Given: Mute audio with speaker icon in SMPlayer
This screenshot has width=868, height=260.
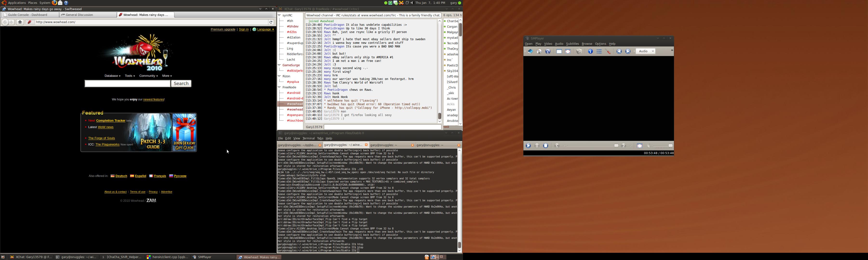Looking at the screenshot, I should pyautogui.click(x=649, y=146).
